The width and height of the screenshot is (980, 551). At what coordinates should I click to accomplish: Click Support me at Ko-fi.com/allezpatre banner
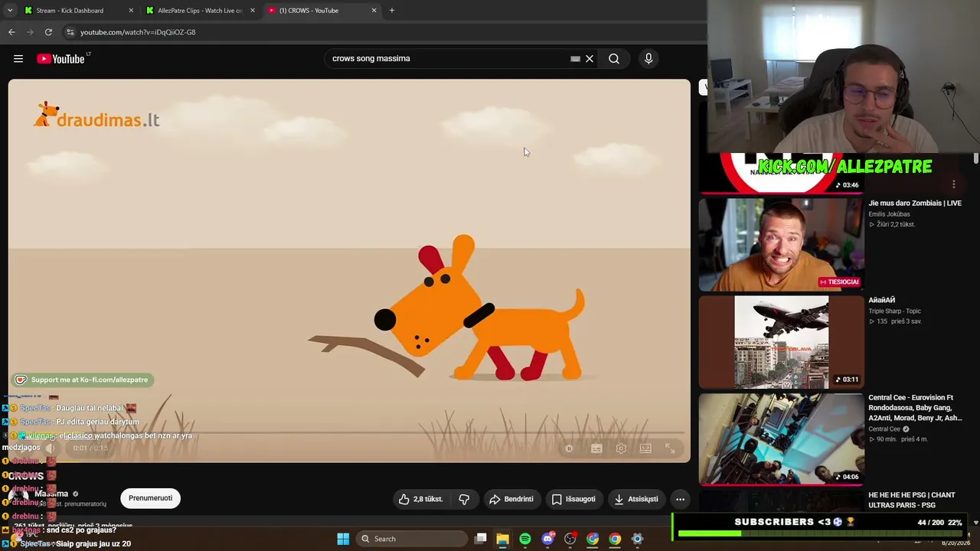pos(83,380)
